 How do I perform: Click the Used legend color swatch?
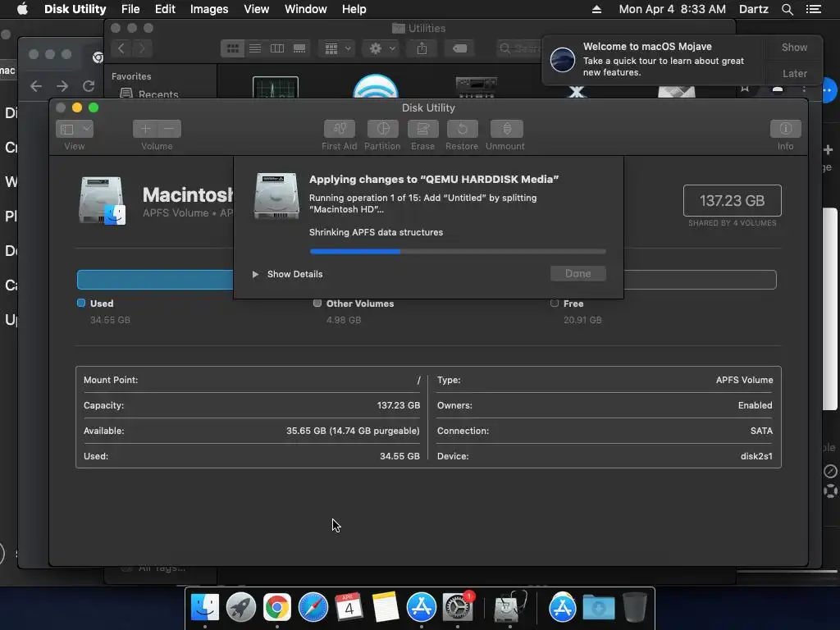(81, 303)
